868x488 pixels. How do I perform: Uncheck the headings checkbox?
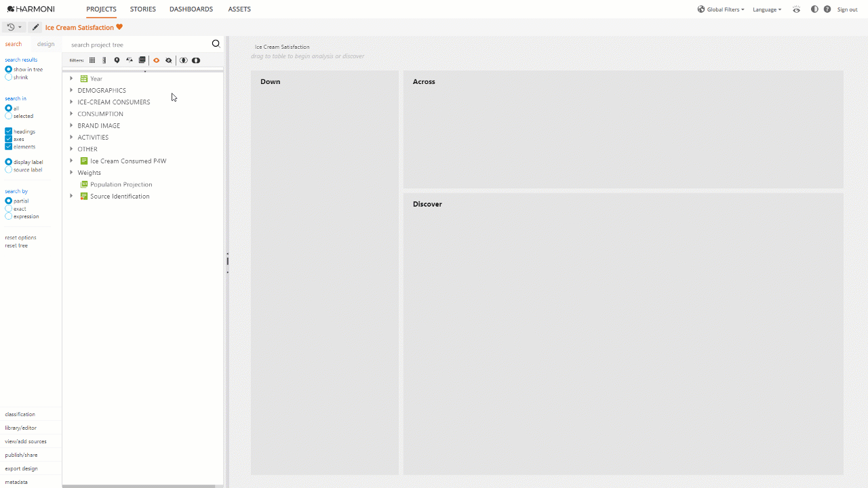(x=9, y=131)
